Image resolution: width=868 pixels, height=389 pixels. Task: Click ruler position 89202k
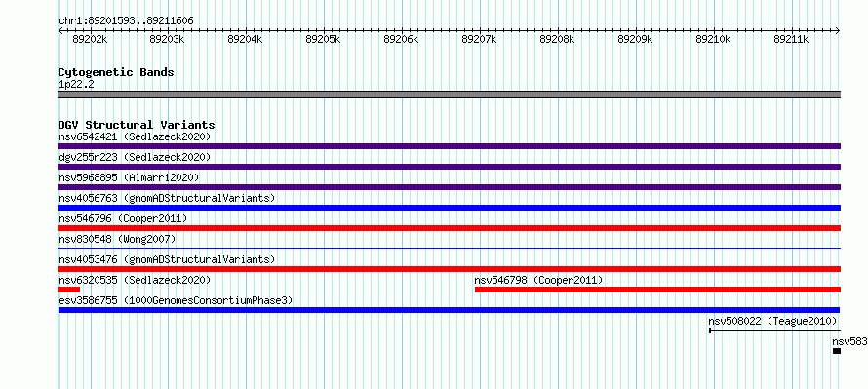[90, 39]
